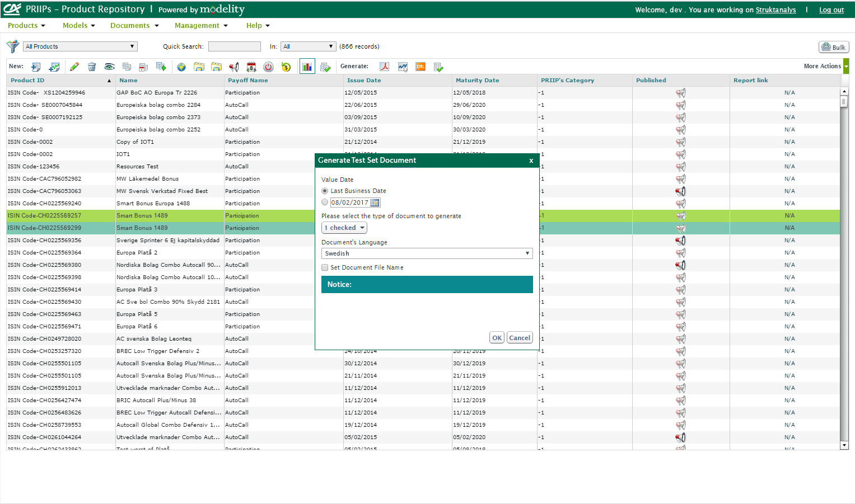Click the Log out link
Screen dimensions: 855x504
pos(831,10)
